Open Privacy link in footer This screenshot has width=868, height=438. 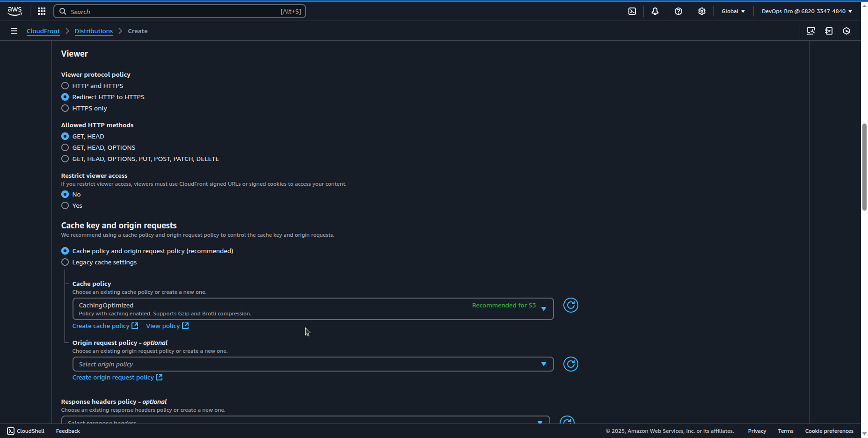coord(757,431)
